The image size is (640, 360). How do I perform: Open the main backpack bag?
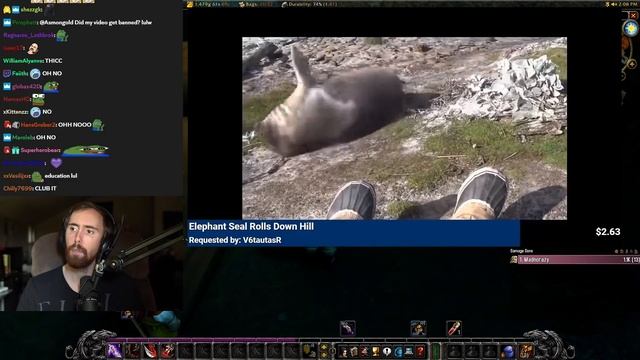click(526, 351)
